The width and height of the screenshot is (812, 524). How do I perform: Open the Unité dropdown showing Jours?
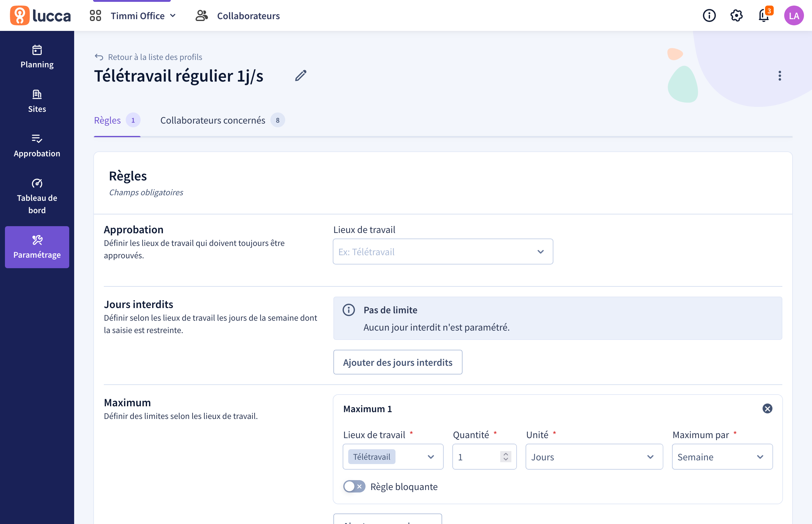(594, 457)
